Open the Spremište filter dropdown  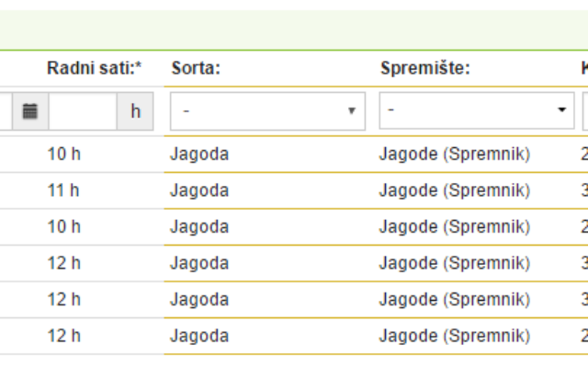click(477, 110)
